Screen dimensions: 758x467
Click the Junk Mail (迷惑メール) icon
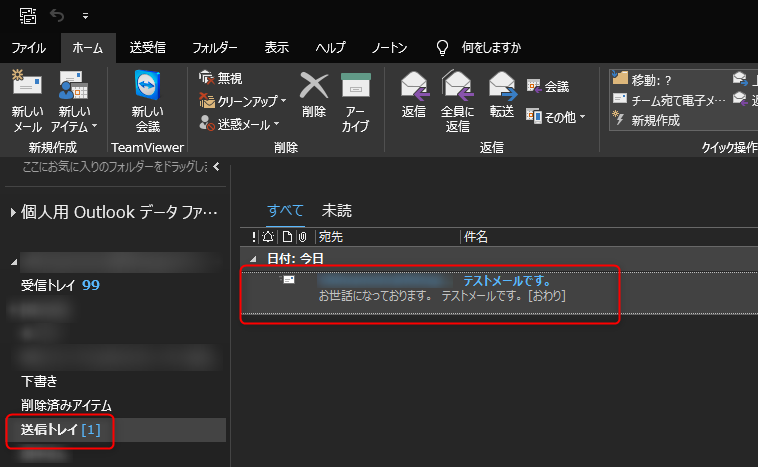207,123
